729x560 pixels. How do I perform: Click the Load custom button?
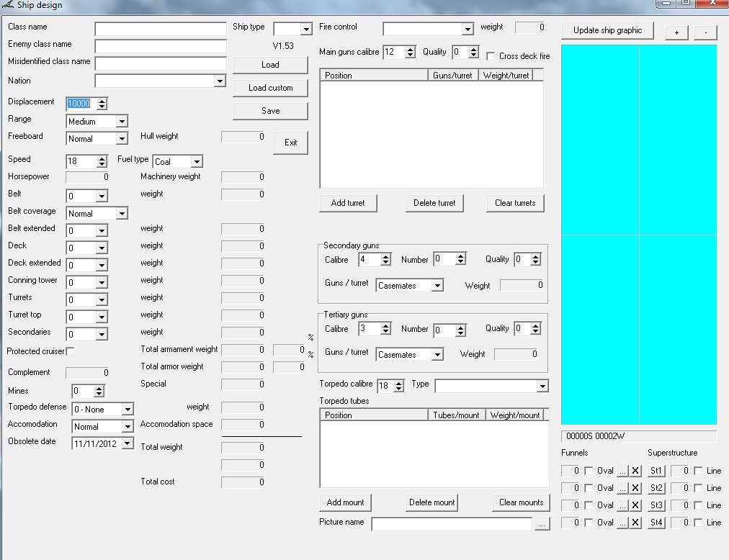tap(270, 88)
